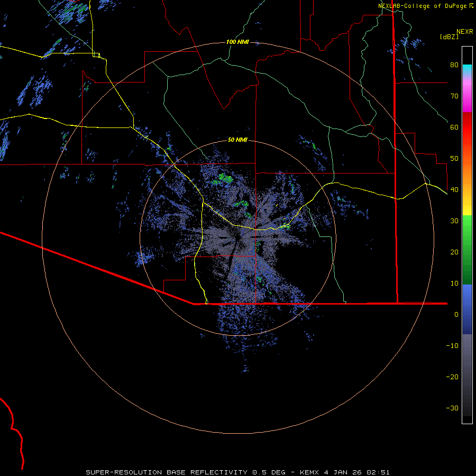
Task: Click the -10 value on the dBZ scale
Action: pos(452,346)
